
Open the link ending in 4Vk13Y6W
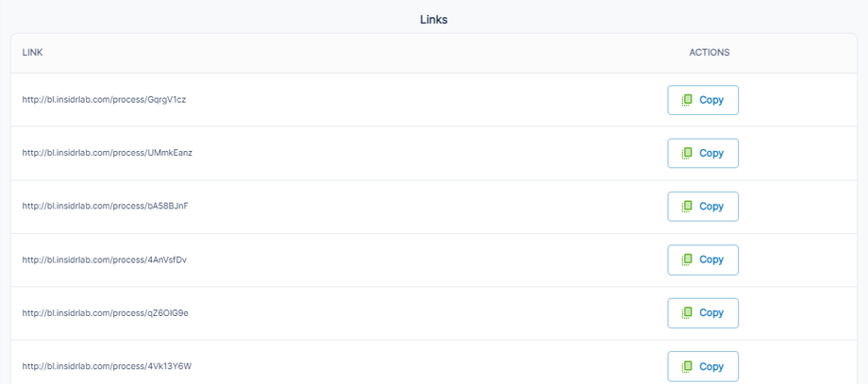click(x=107, y=366)
